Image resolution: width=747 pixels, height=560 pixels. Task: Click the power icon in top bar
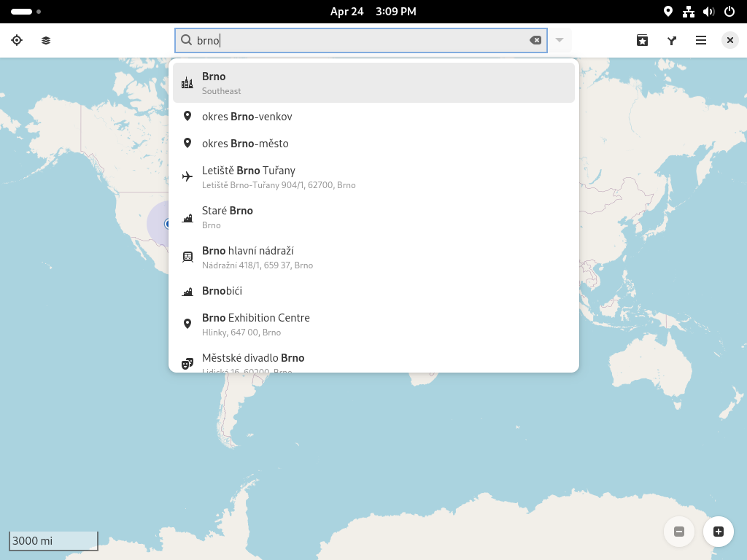coord(729,12)
